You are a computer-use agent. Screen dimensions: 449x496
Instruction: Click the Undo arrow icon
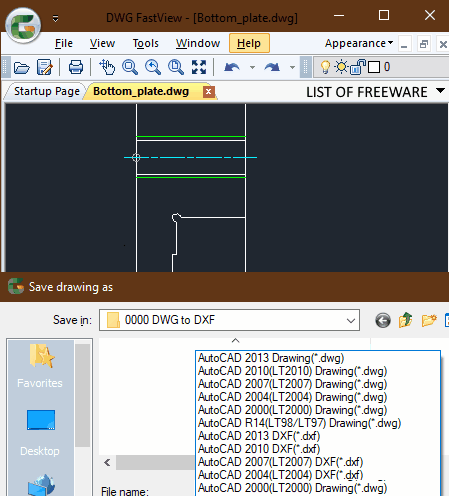click(x=232, y=67)
